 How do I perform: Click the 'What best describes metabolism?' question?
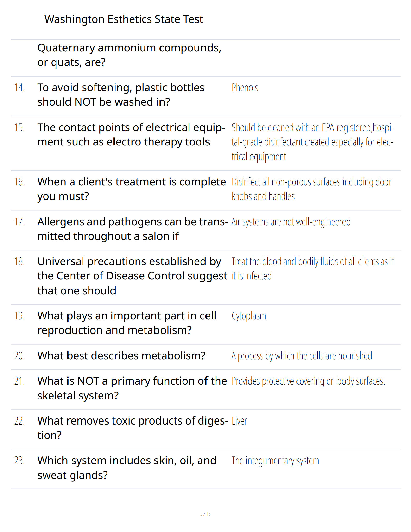[121, 356]
